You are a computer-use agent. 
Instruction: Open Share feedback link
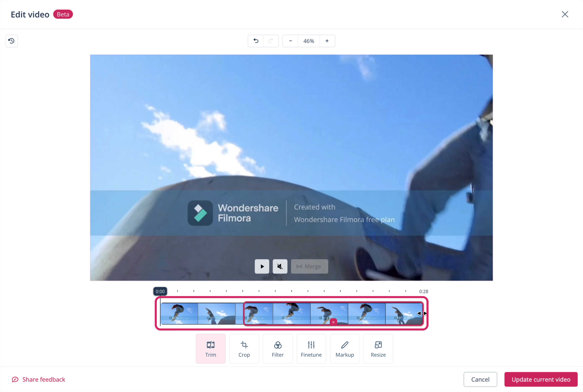click(x=38, y=379)
